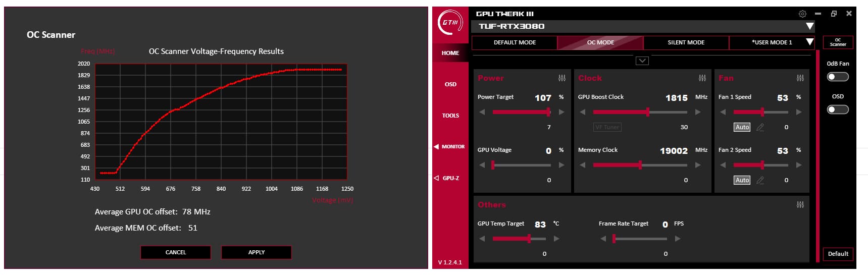Image resolution: width=868 pixels, height=278 pixels.
Task: Decrease GPU Voltage with left arrow
Action: (x=482, y=165)
